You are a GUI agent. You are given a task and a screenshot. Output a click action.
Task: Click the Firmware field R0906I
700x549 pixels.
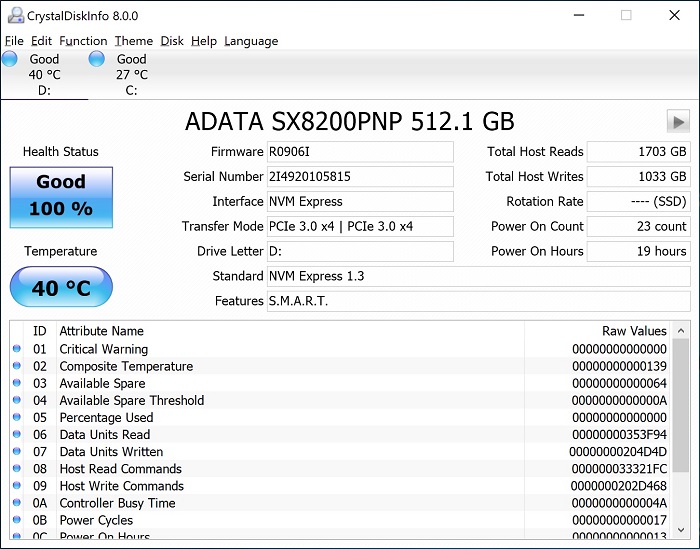[360, 152]
